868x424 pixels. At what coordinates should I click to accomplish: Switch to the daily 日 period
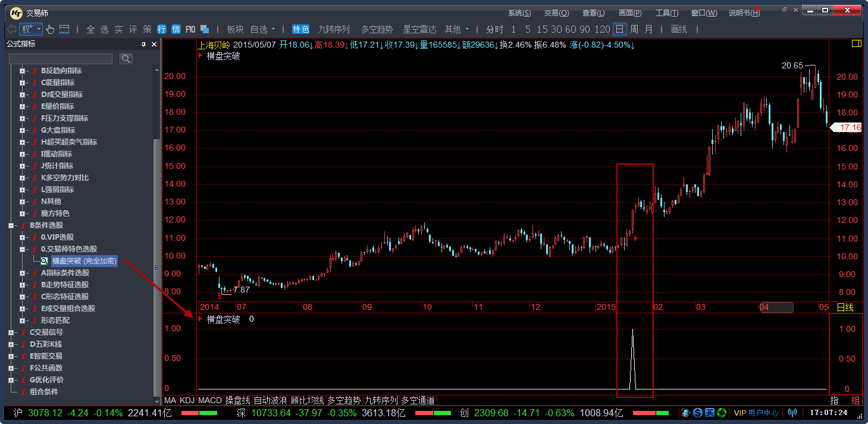click(x=620, y=29)
